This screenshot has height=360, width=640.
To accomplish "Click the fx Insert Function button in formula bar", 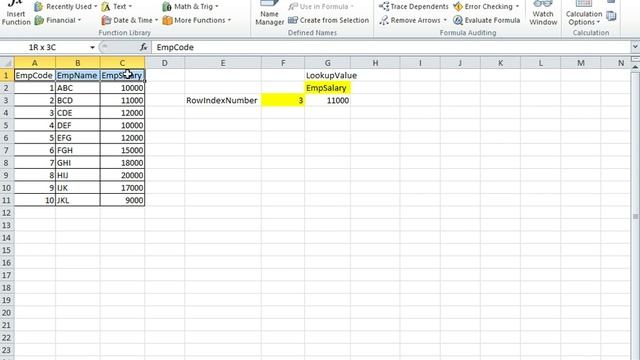I will [x=143, y=47].
